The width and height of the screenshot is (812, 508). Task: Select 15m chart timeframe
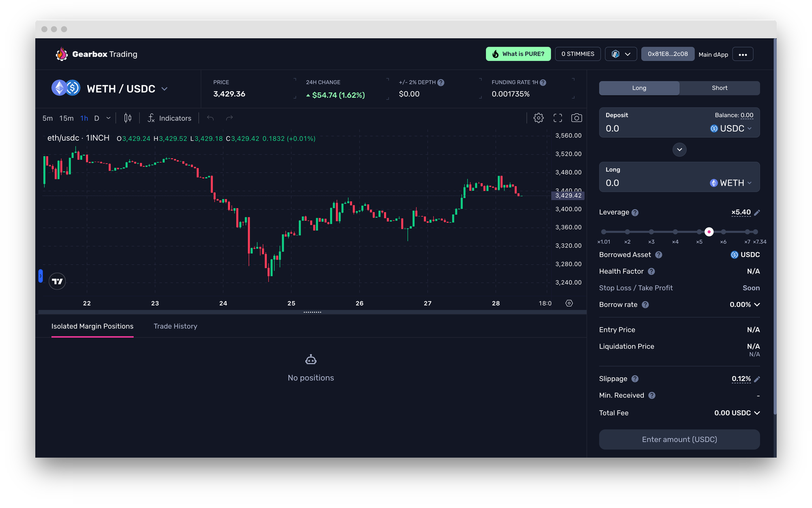click(66, 118)
